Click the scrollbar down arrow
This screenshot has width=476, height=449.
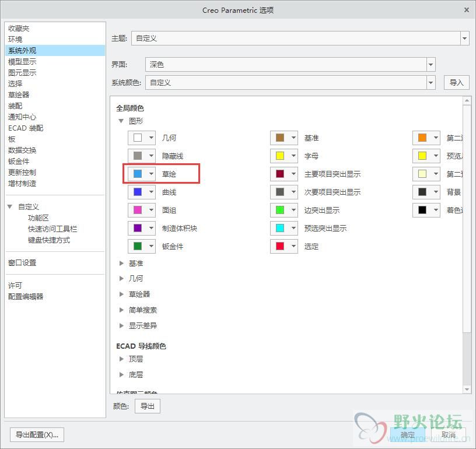[467, 390]
